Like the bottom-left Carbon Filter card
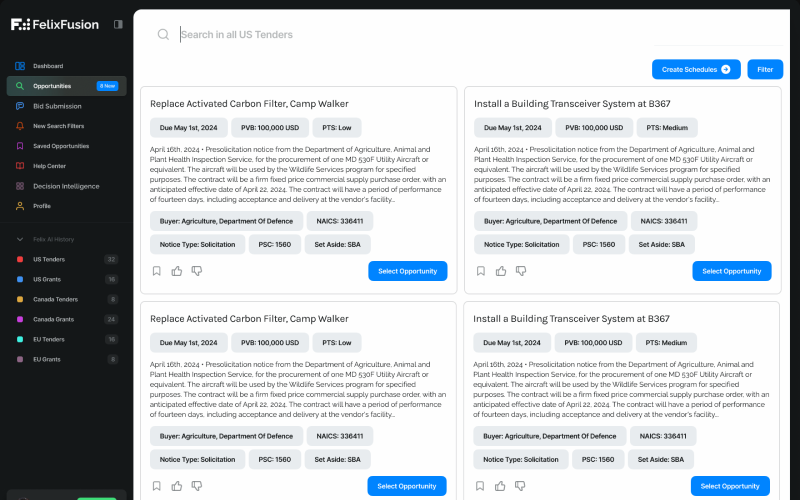 [177, 486]
